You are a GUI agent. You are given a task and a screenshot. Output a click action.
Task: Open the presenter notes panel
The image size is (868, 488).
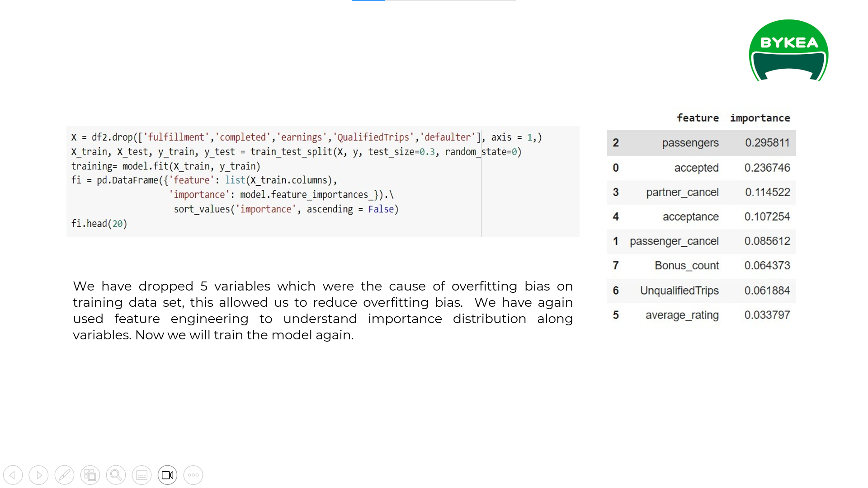click(142, 475)
